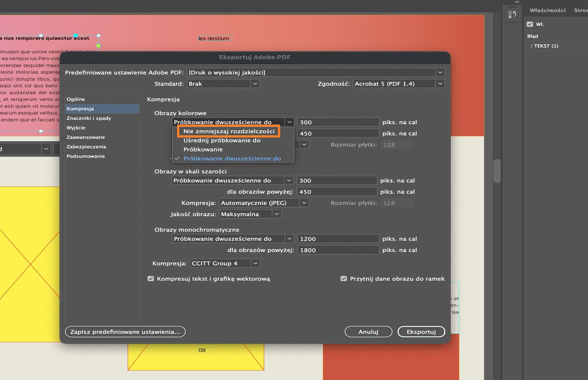Open the Wyjście section
588x380 pixels.
[x=102, y=128]
